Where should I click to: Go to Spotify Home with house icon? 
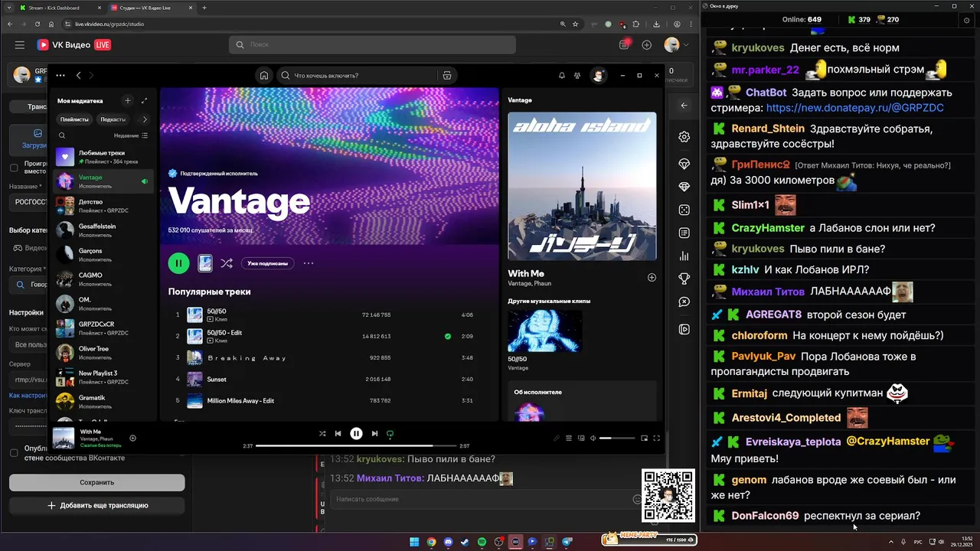264,76
